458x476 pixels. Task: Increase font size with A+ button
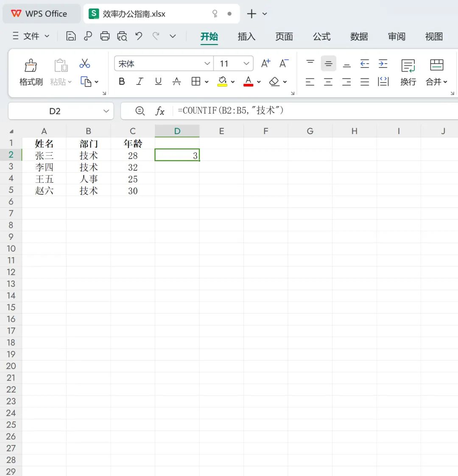pyautogui.click(x=265, y=63)
